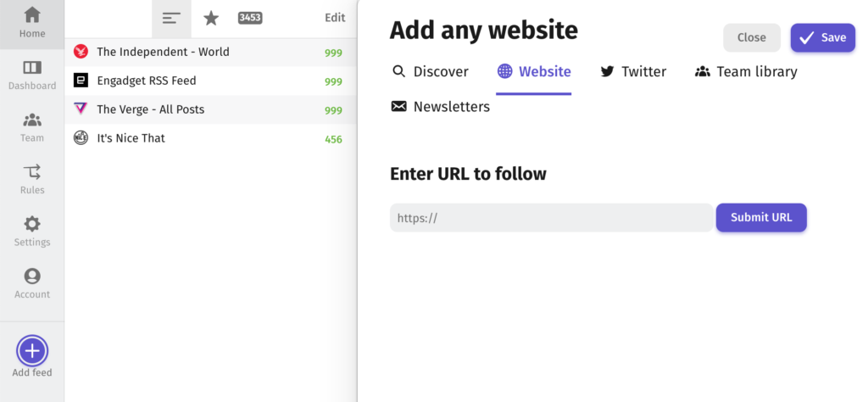Open the Account page
The image size is (868, 402).
[x=32, y=283]
